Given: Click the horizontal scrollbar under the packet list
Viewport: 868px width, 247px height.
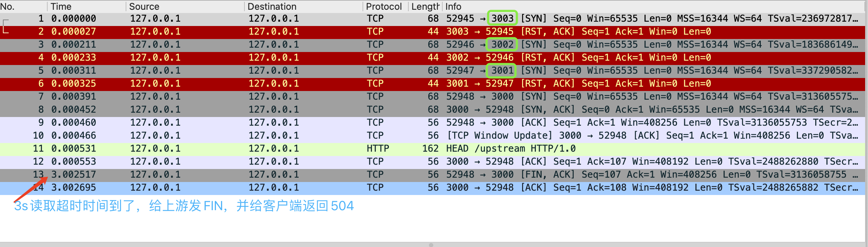Looking at the screenshot, I should pos(431,244).
